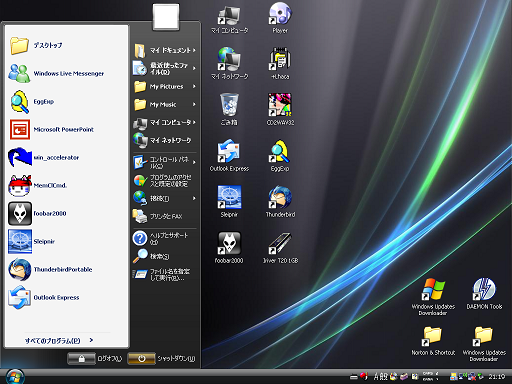The image size is (512, 384).
Task: Open Windows Live Messenger from Start menu
Action: point(67,73)
